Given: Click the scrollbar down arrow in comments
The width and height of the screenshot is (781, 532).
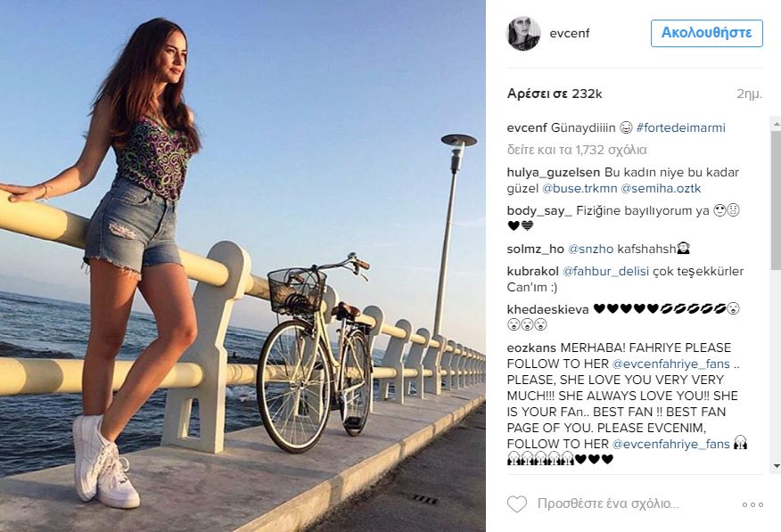Looking at the screenshot, I should point(776,466).
